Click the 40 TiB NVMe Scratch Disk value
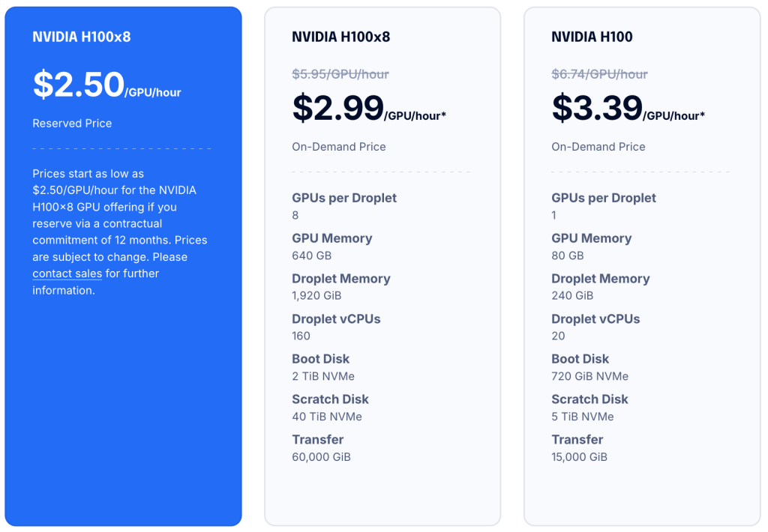 pos(327,417)
